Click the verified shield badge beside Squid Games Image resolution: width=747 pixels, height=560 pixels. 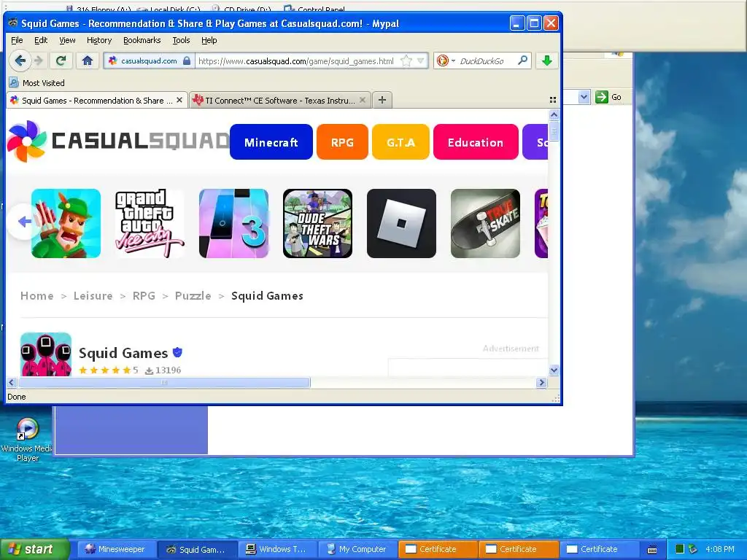point(177,352)
